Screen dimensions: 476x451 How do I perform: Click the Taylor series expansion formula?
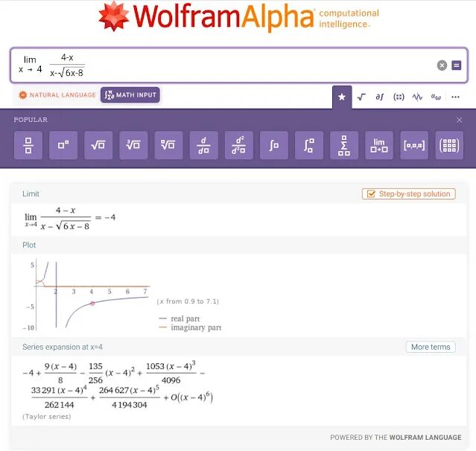click(x=118, y=386)
